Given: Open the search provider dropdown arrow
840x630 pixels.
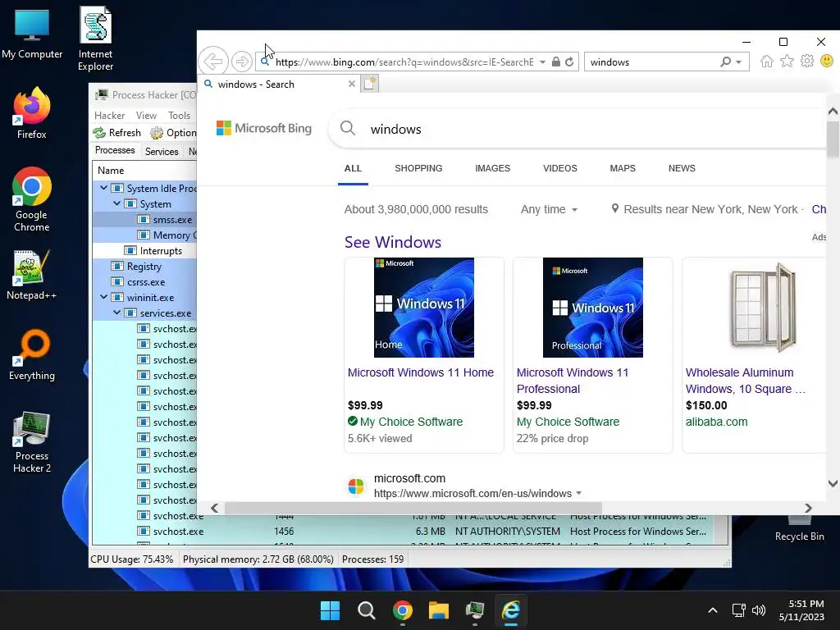Looking at the screenshot, I should (x=739, y=62).
